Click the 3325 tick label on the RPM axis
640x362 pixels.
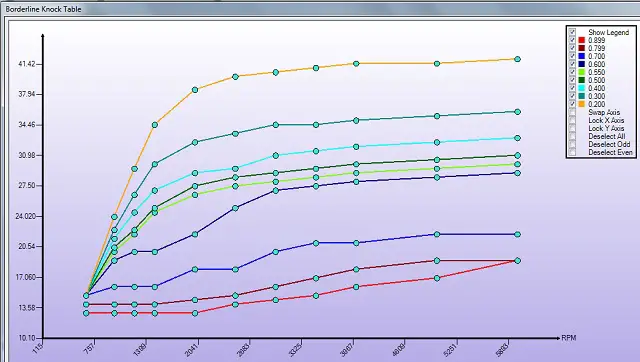(295, 350)
